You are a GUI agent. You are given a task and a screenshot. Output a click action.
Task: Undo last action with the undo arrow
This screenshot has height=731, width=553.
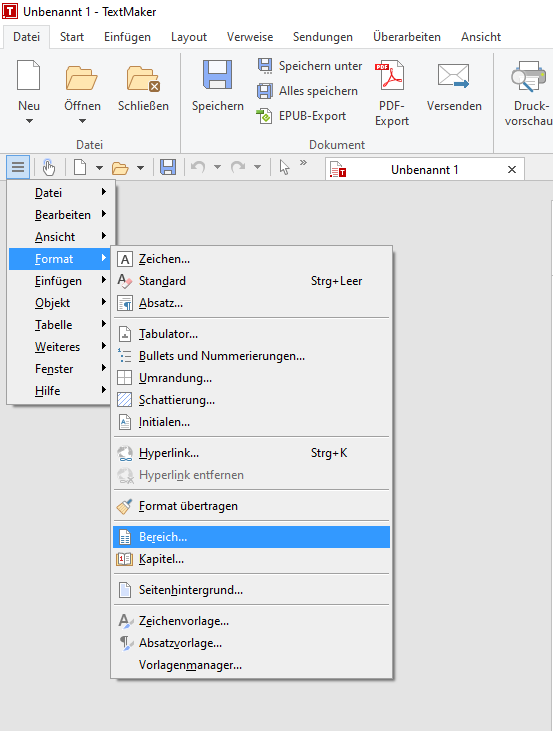[x=198, y=167]
